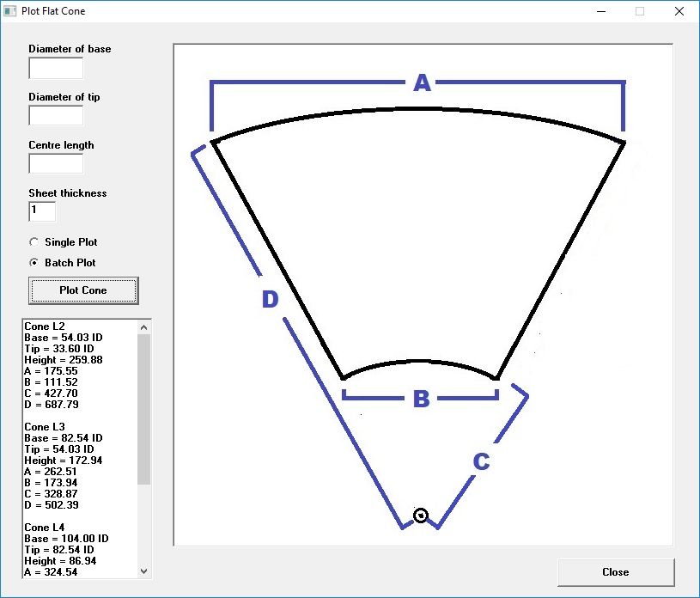The width and height of the screenshot is (700, 598).
Task: Click the Diameter of base input field
Action: (x=56, y=68)
